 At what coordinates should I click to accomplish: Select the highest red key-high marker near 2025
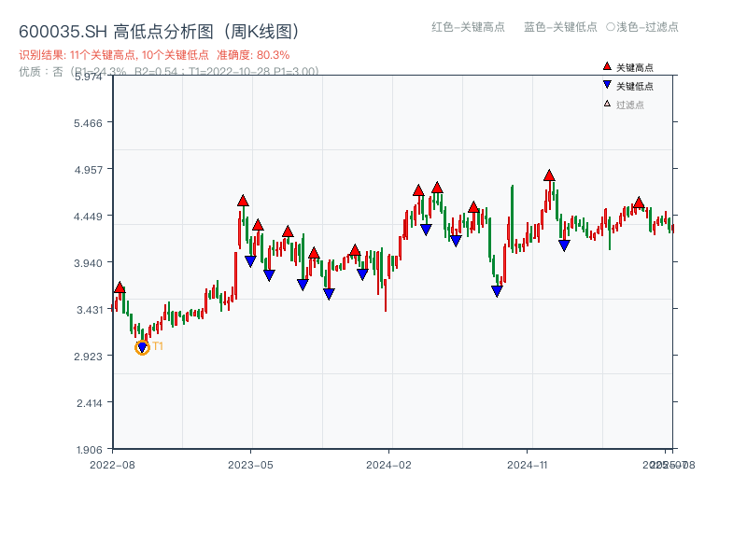coord(549,174)
